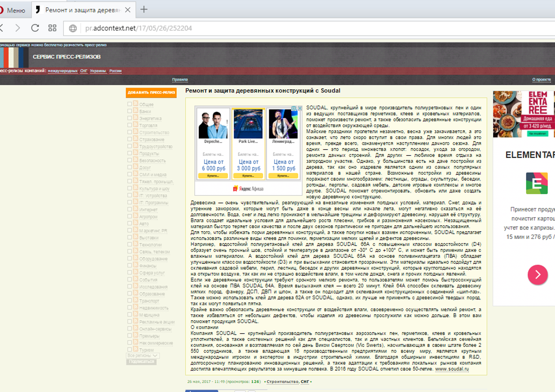The width and height of the screenshot is (555, 392).
Task: Open the RSS feed icon for 'Маркетинг, PR'
Action: pos(136,230)
